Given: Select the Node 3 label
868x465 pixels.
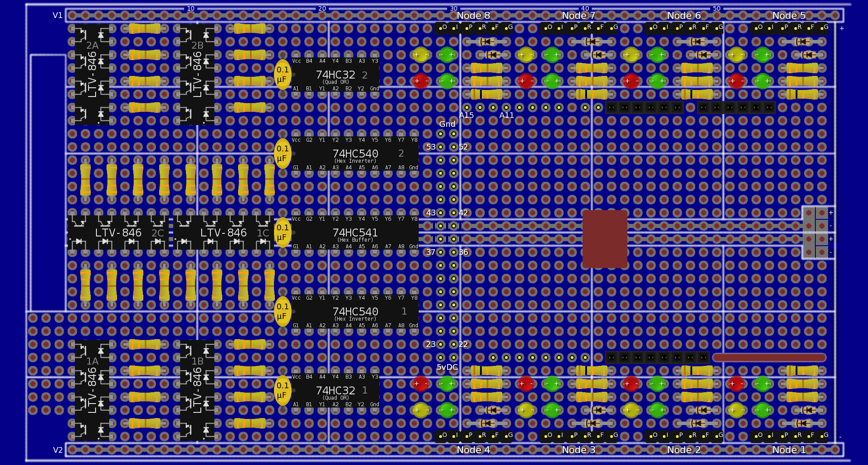Looking at the screenshot, I should (579, 450).
